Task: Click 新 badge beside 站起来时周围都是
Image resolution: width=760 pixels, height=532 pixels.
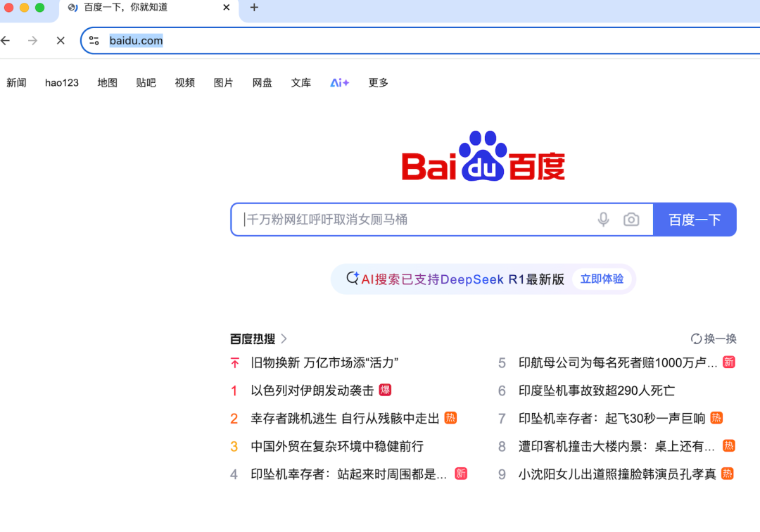Action: click(x=461, y=474)
